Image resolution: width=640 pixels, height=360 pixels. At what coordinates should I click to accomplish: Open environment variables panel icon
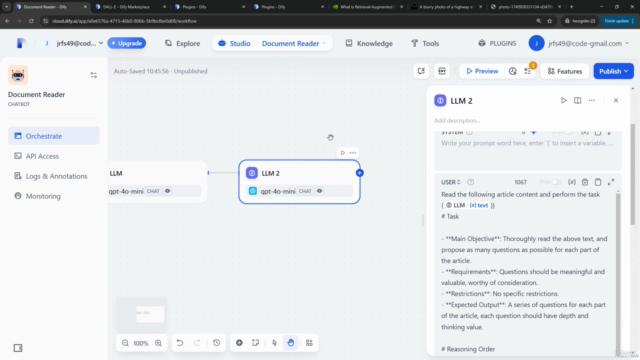442,71
